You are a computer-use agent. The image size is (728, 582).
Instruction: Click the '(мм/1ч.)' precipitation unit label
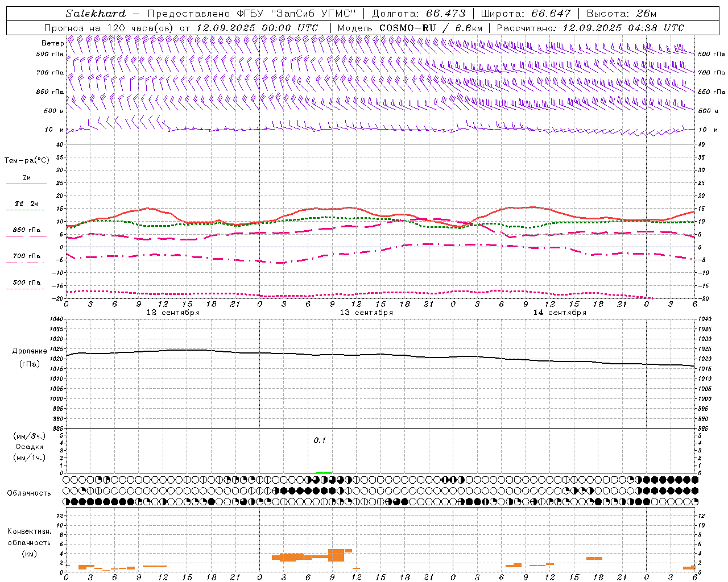[x=30, y=458]
